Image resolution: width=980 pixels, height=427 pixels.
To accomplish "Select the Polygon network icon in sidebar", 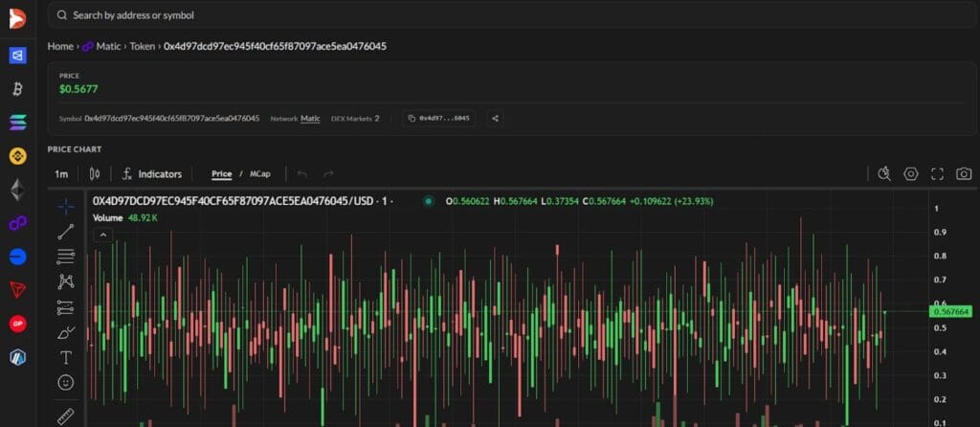I will pos(17,223).
